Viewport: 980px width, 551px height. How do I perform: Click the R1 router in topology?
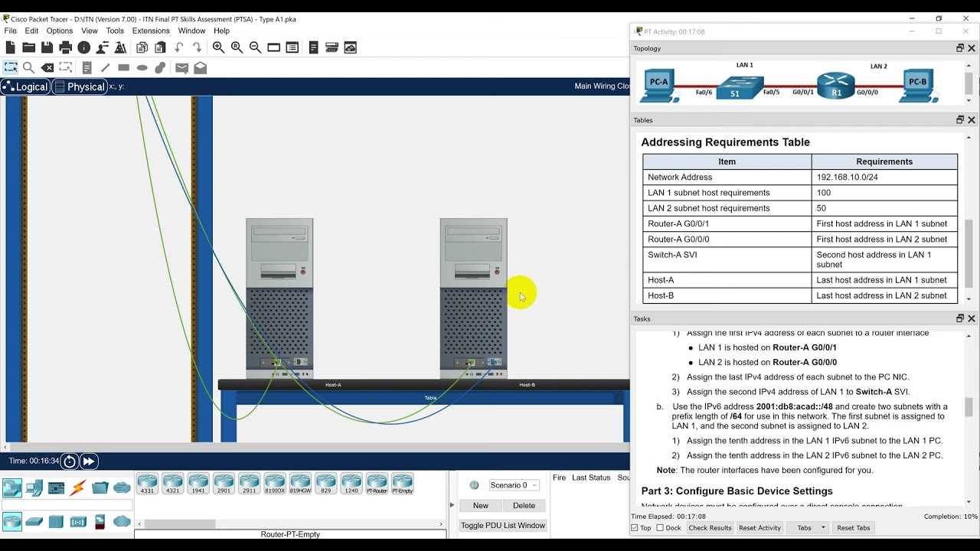835,84
